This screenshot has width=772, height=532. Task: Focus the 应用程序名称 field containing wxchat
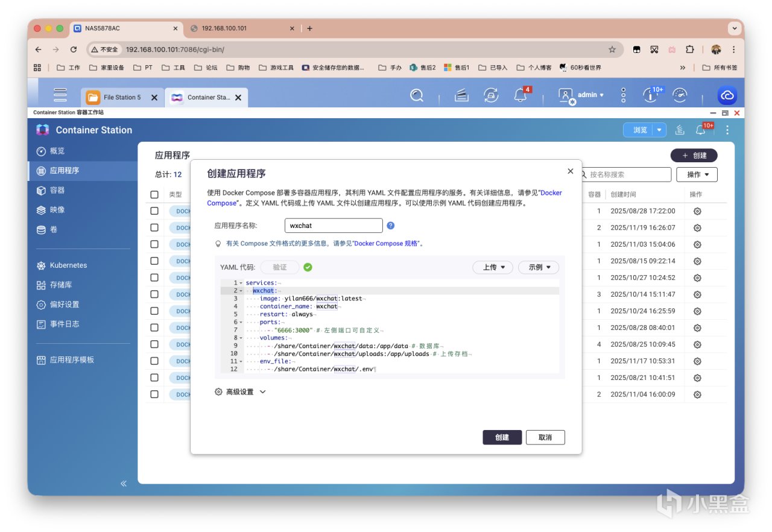334,226
